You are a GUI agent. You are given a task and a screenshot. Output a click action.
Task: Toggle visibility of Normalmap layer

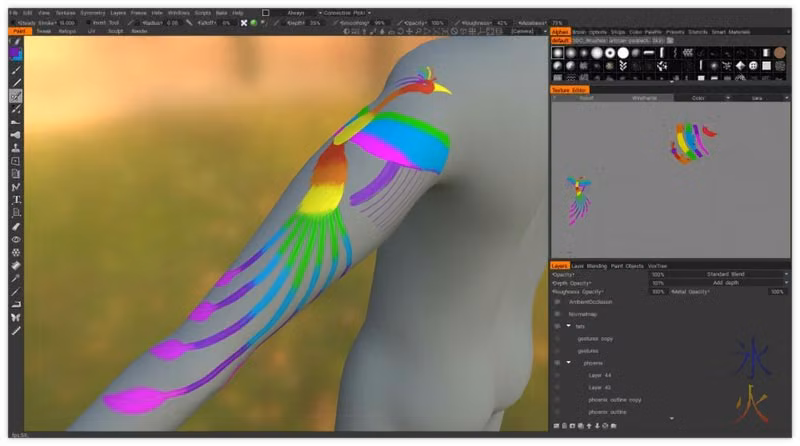pos(557,314)
